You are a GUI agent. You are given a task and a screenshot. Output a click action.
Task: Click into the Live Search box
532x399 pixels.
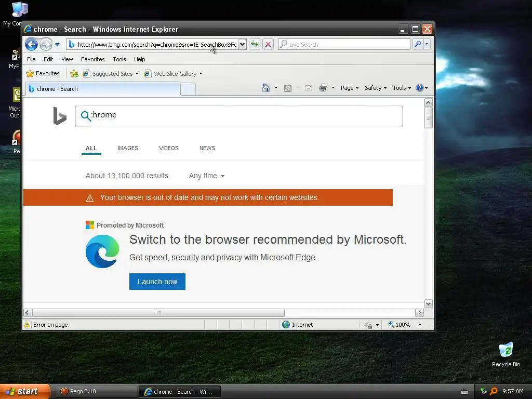pyautogui.click(x=344, y=45)
